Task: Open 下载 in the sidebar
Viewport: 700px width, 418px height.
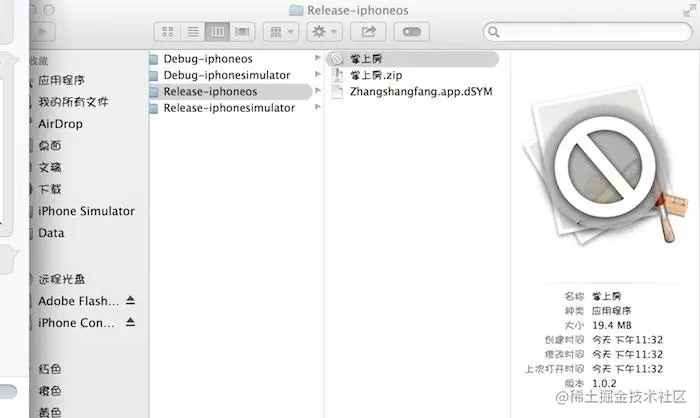Action: 50,189
